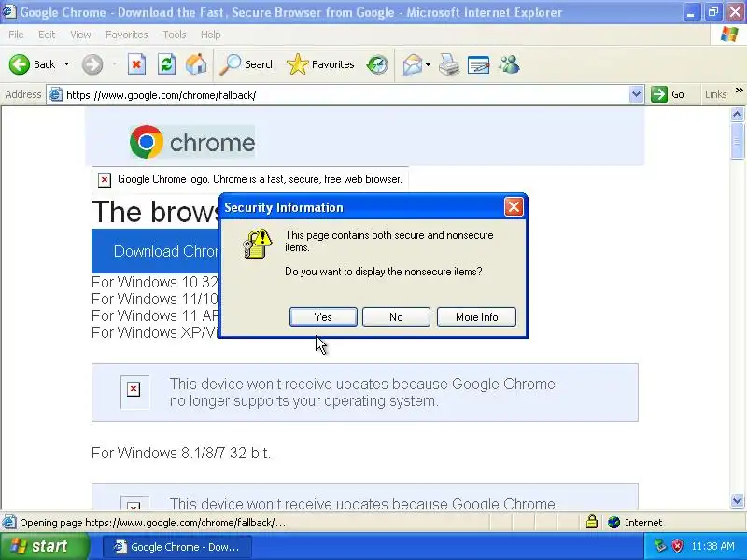Click the scrollbar down arrow

tap(737, 500)
